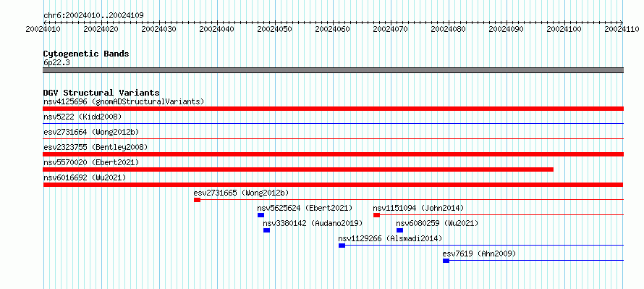The width and height of the screenshot is (644, 289).
Task: Click ruler position 20024100
Action: (564, 29)
